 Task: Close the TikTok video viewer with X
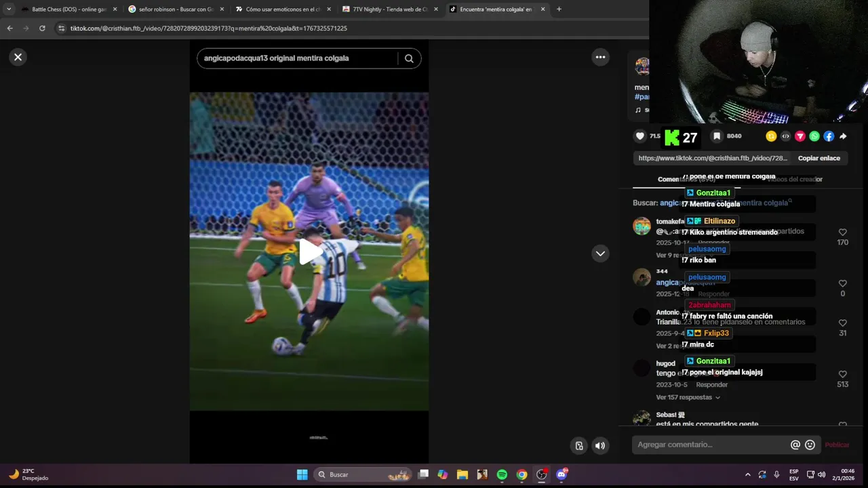tap(18, 57)
